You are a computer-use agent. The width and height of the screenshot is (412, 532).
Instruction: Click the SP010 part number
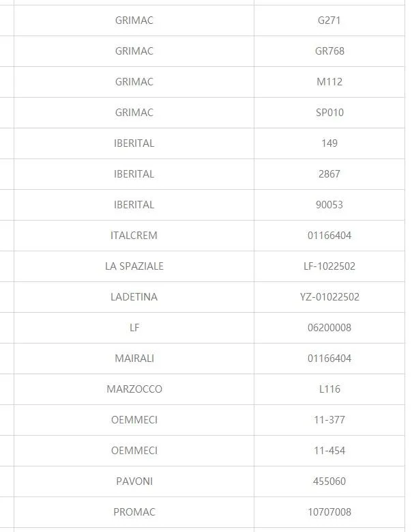(x=329, y=113)
